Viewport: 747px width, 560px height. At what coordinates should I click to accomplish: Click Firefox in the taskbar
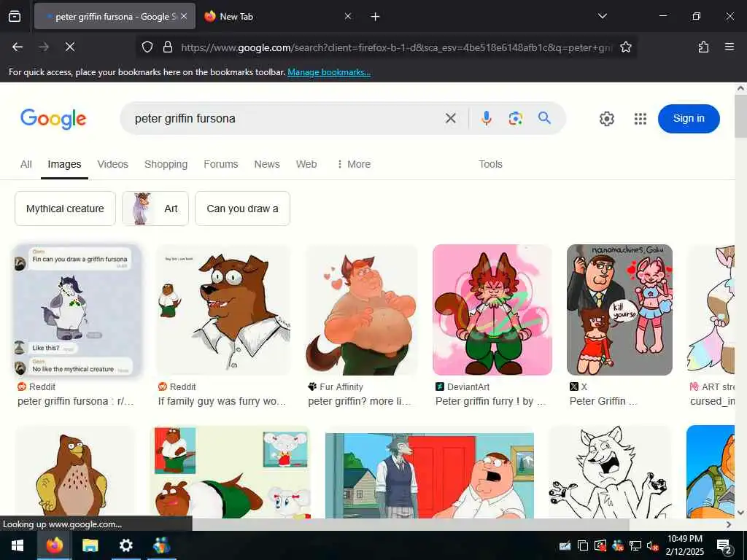point(54,545)
